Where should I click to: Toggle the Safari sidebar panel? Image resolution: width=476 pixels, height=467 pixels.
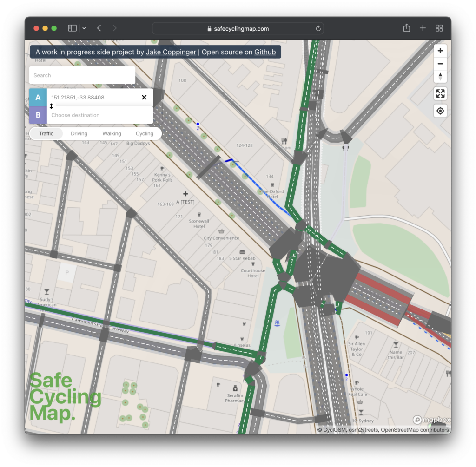point(72,28)
